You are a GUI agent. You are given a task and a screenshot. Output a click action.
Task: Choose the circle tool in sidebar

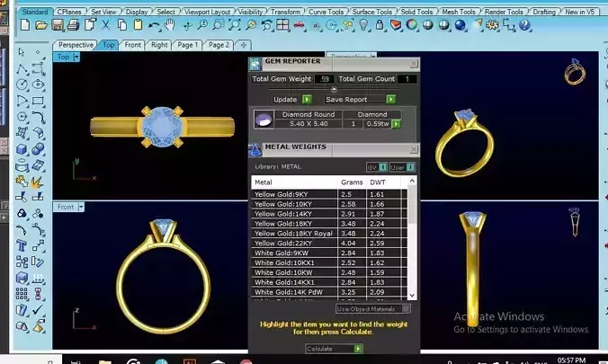click(x=22, y=84)
